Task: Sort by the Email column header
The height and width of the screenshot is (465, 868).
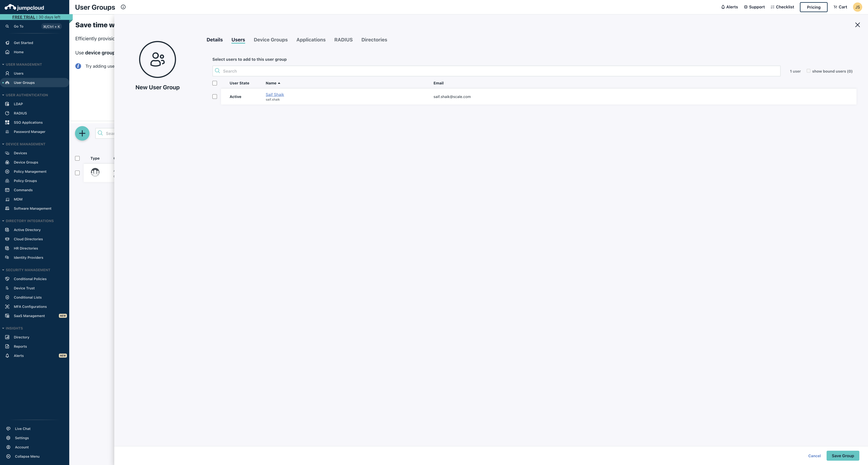Action: point(438,83)
